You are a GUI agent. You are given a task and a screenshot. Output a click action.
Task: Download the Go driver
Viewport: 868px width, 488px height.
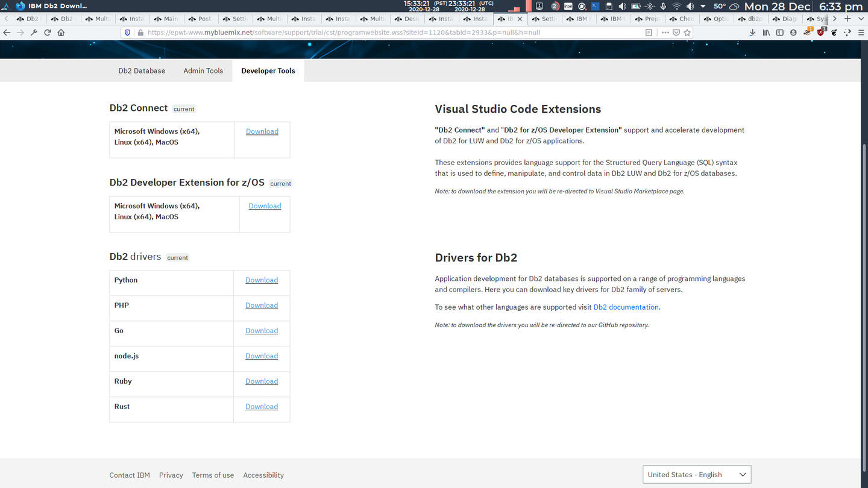tap(262, 331)
